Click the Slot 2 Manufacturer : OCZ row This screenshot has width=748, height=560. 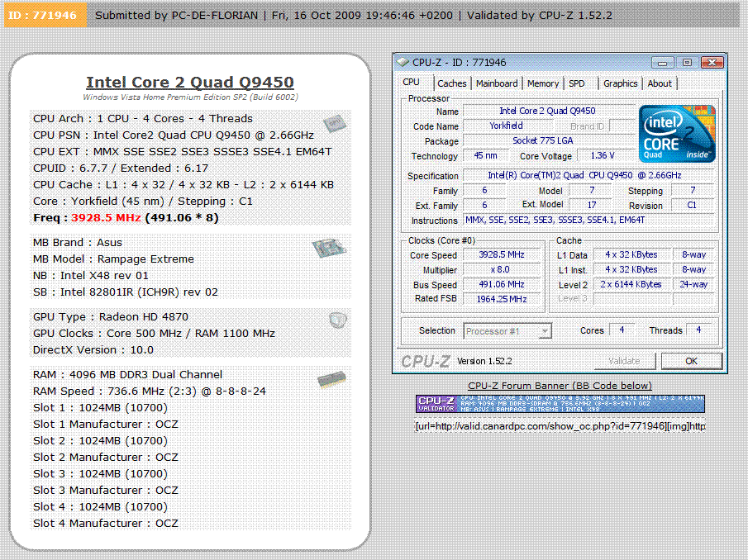[106, 458]
